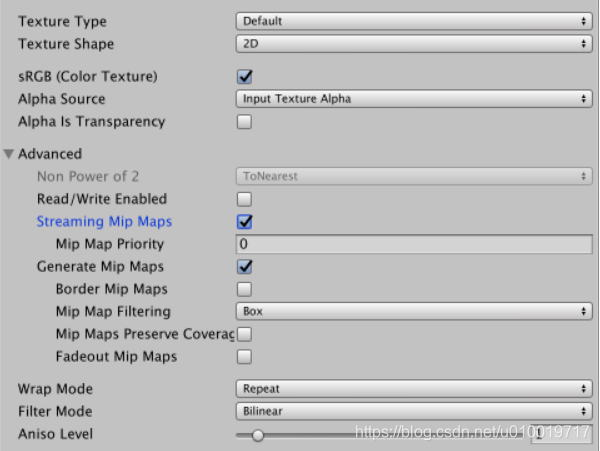
Task: Uncheck the Generate Mip Maps checkbox
Action: pos(245,267)
